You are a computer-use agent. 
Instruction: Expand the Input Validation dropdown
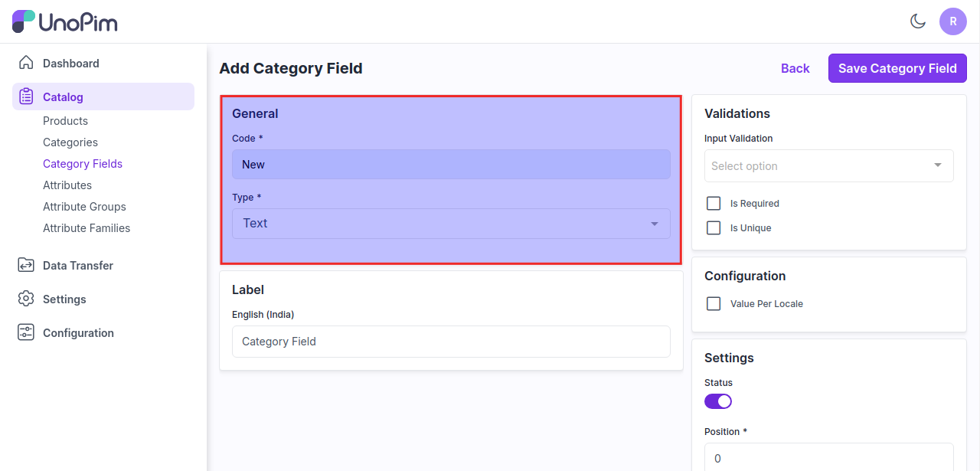tap(828, 165)
